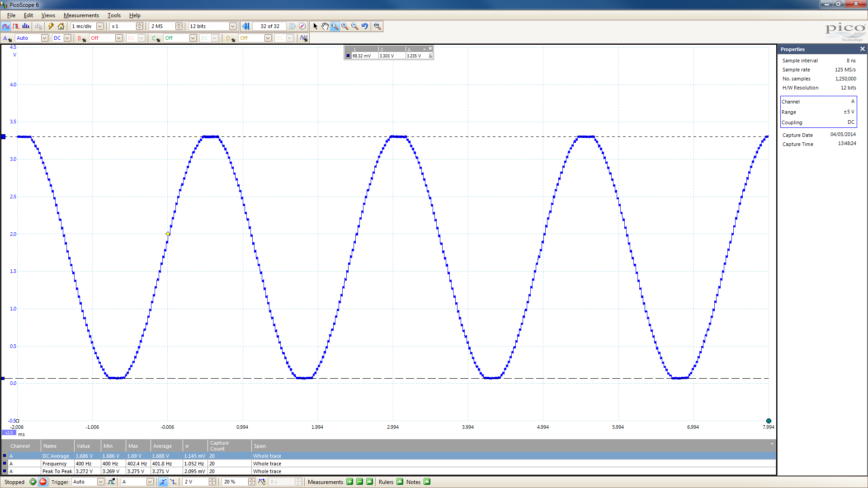Close the ruler legend box

[430, 48]
